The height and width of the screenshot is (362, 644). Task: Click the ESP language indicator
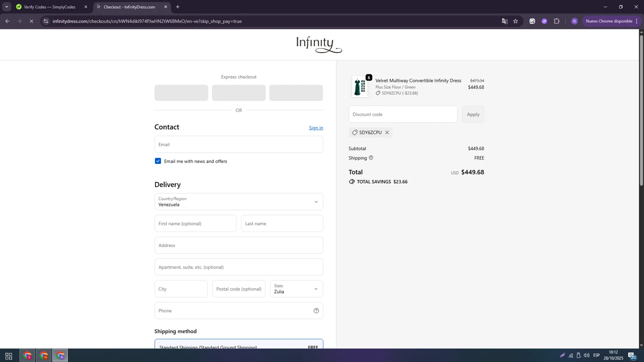[x=596, y=356]
